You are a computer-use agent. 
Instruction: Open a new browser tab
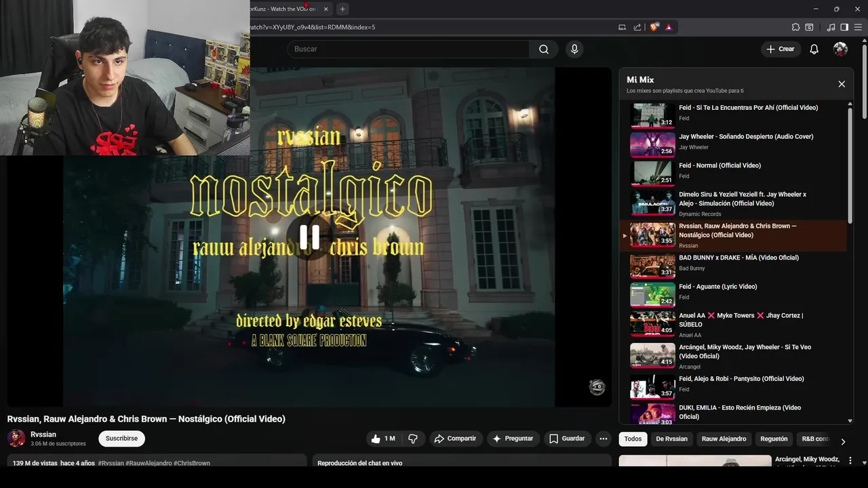[342, 9]
